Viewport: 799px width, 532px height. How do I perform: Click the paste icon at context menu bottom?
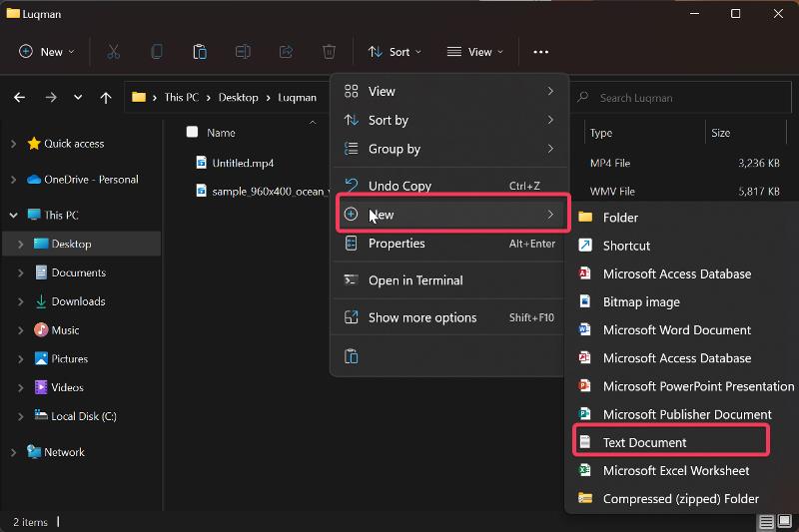(x=351, y=356)
